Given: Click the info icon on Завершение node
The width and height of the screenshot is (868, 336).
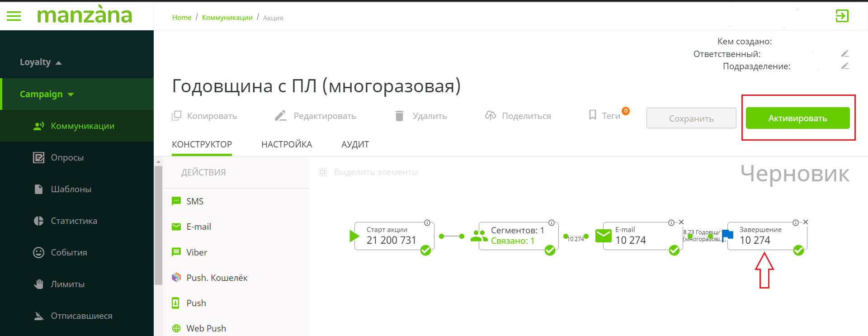Looking at the screenshot, I should 795,222.
